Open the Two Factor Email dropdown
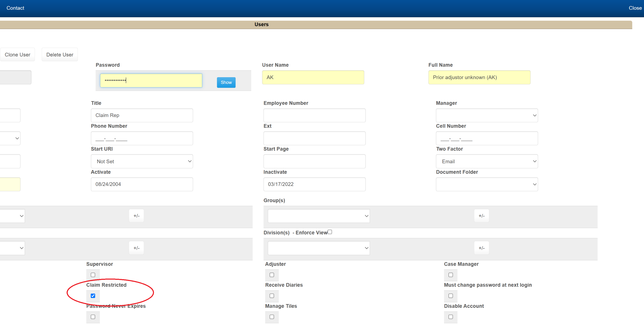This screenshot has height=324, width=644. click(x=487, y=161)
